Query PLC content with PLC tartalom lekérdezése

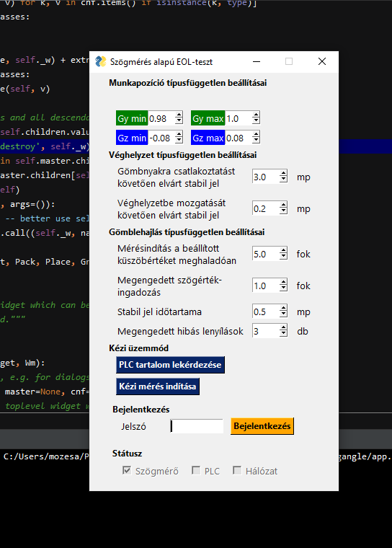170,365
